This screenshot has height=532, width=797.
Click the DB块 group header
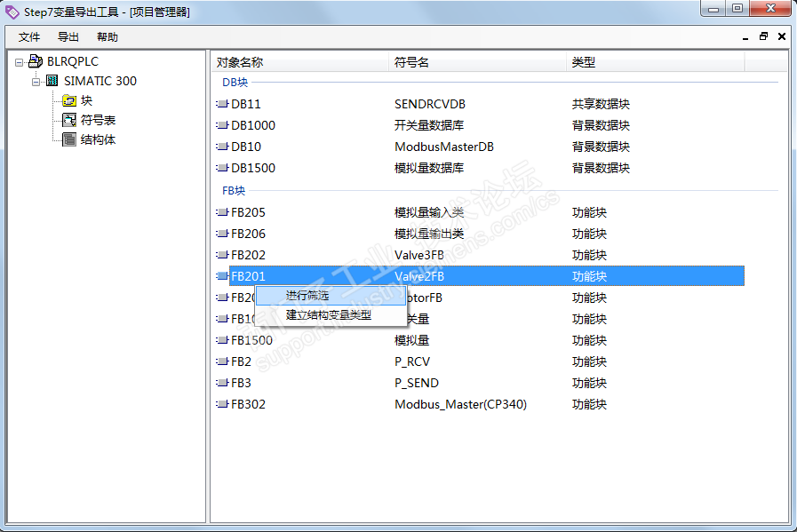pyautogui.click(x=235, y=83)
